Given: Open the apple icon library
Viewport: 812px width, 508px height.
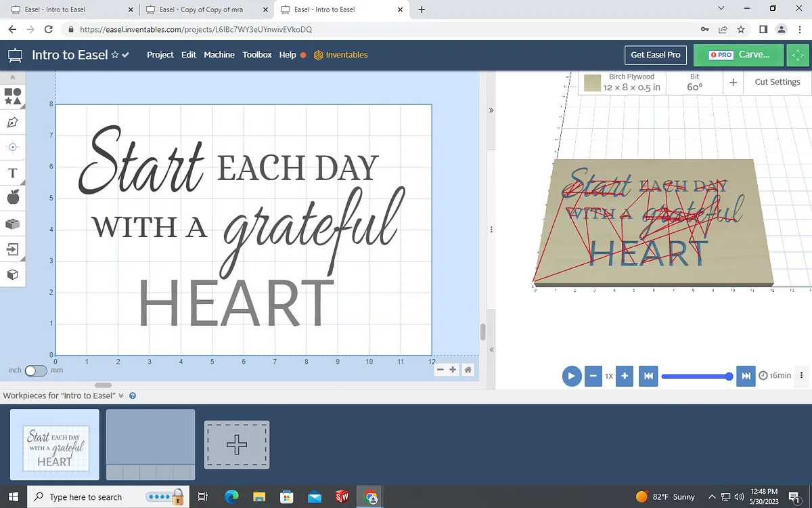Looking at the screenshot, I should pyautogui.click(x=12, y=197).
